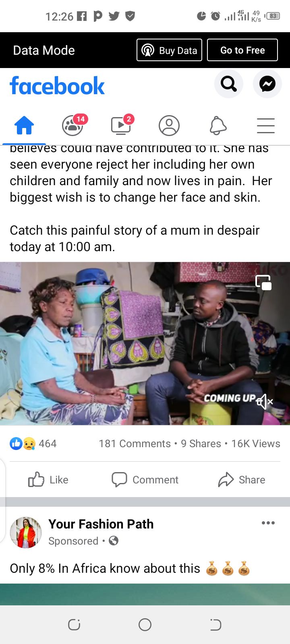Play the Coming Up video thumbnail

(145, 343)
